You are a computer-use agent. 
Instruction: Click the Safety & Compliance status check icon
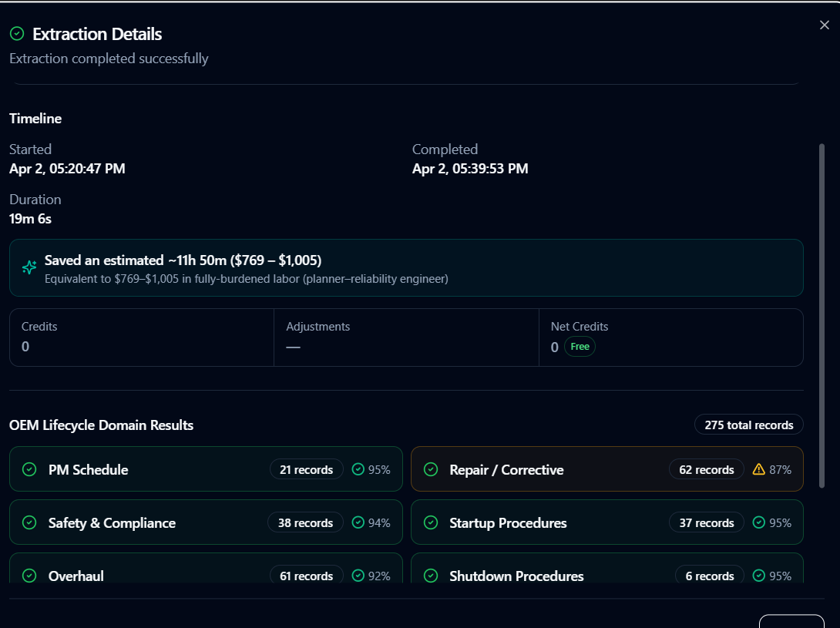[29, 522]
